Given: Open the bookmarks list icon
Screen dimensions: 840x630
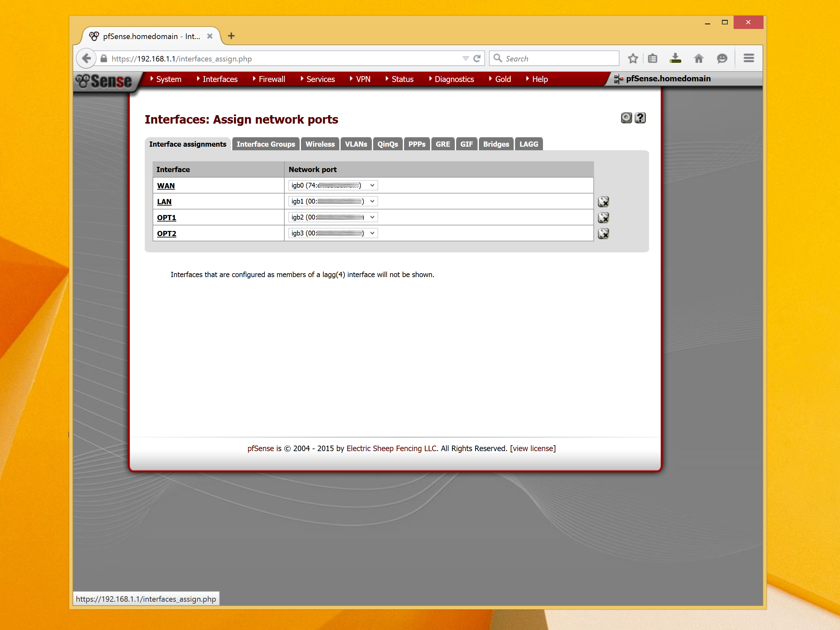Looking at the screenshot, I should [x=652, y=59].
